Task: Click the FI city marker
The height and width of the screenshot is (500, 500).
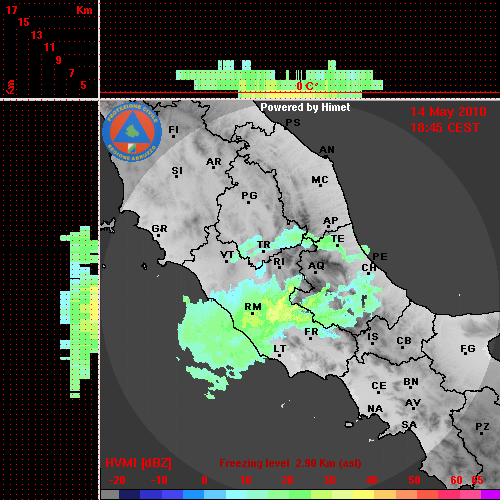Action: (173, 131)
